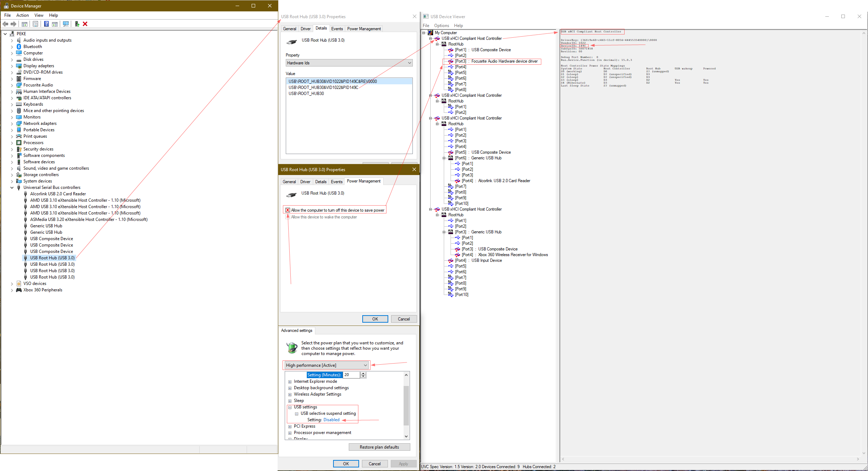868x471 pixels.
Task: Click Update device driver toolbar icon
Action: 77,24
